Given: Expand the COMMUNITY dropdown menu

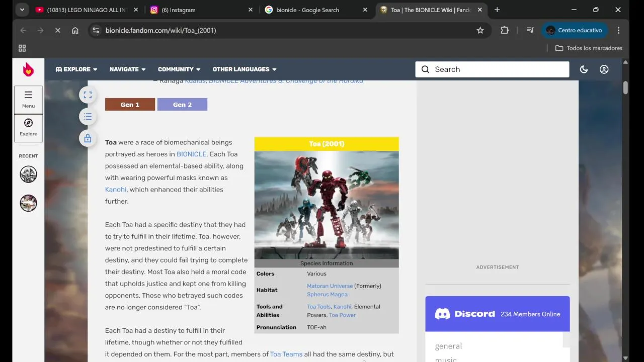Looking at the screenshot, I should [179, 69].
